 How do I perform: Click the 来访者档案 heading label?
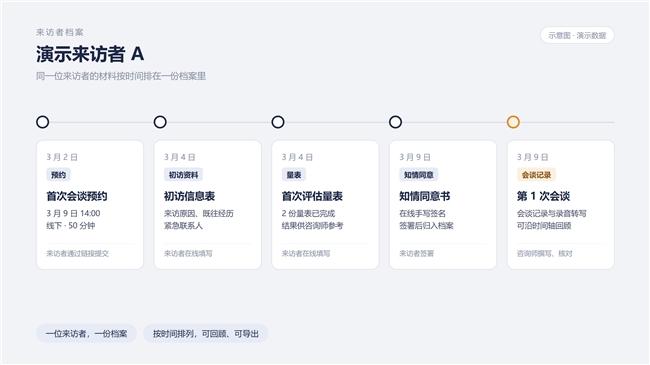[x=60, y=32]
